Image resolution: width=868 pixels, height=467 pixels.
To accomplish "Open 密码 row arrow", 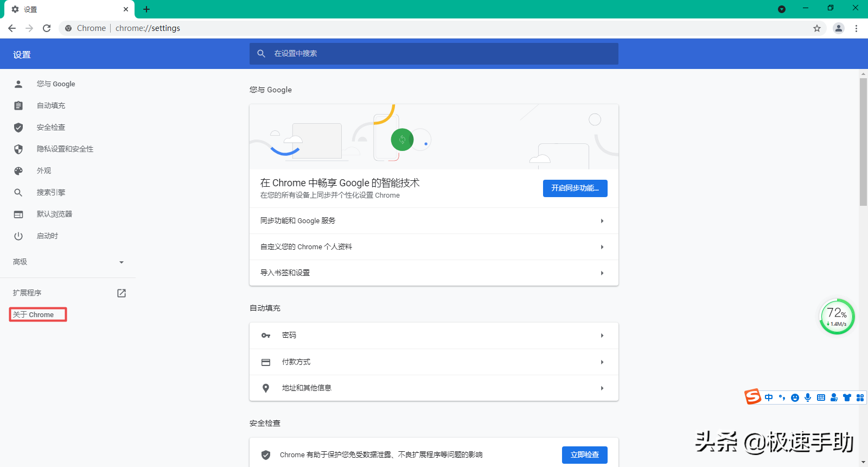I will pos(602,336).
